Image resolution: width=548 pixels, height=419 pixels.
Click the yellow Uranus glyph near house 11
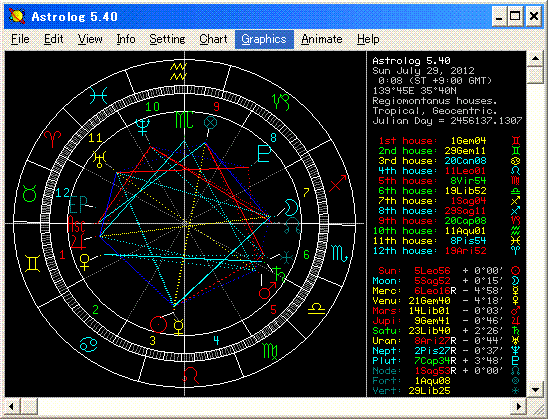[x=100, y=159]
